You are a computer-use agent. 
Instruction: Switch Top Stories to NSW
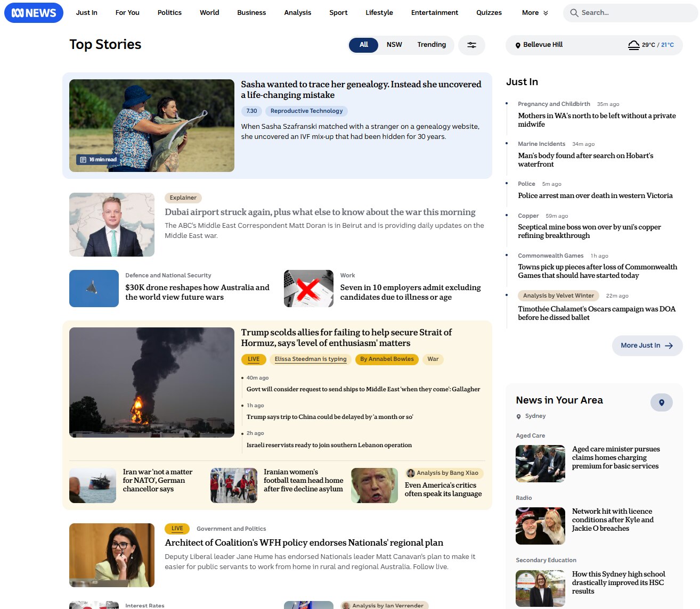(394, 45)
